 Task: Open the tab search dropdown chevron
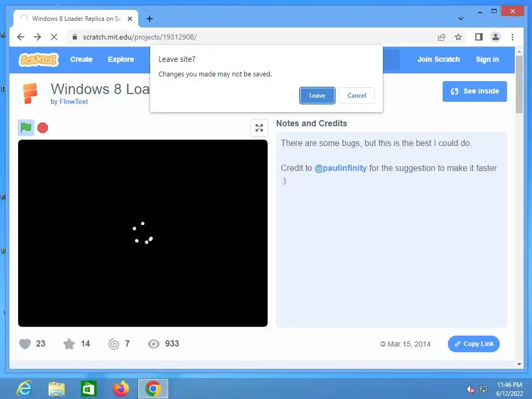click(460, 19)
